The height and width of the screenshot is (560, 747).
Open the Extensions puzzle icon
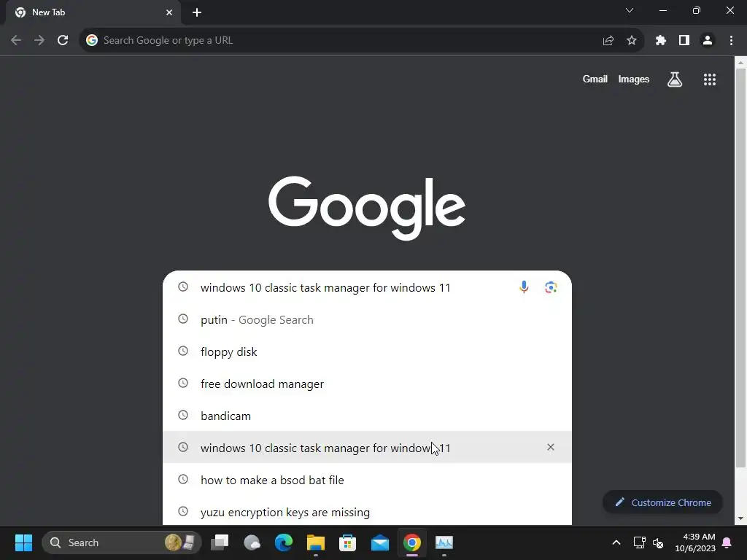[x=660, y=41]
